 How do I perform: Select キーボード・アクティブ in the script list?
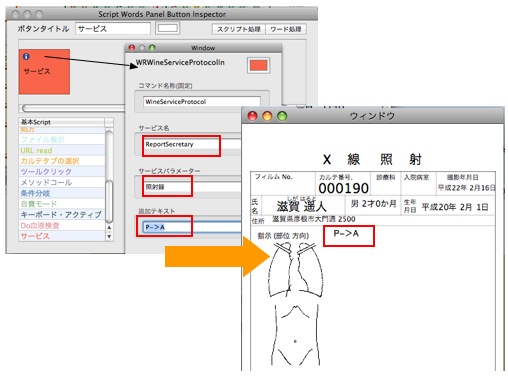point(62,214)
